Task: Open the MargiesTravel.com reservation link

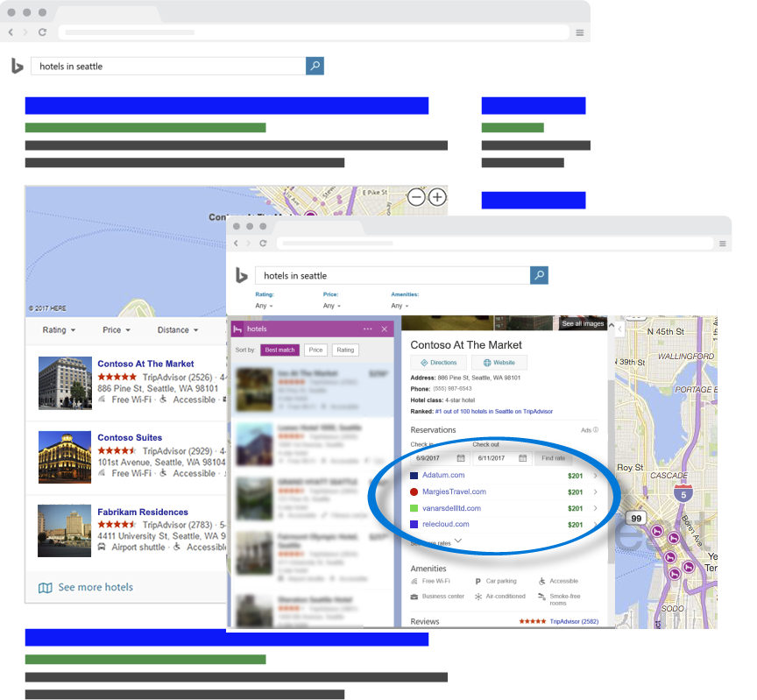Action: pyautogui.click(x=454, y=492)
